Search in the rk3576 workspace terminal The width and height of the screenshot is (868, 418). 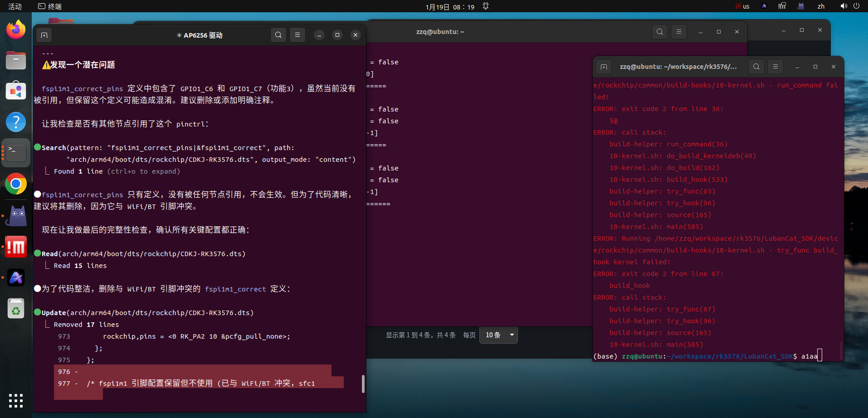pos(756,67)
